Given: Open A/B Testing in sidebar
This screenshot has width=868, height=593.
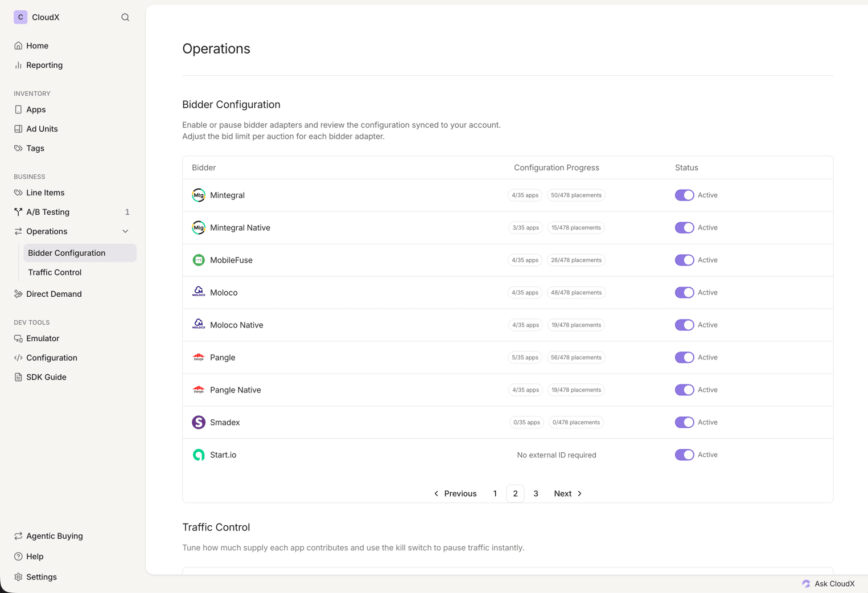Looking at the screenshot, I should pos(72,212).
